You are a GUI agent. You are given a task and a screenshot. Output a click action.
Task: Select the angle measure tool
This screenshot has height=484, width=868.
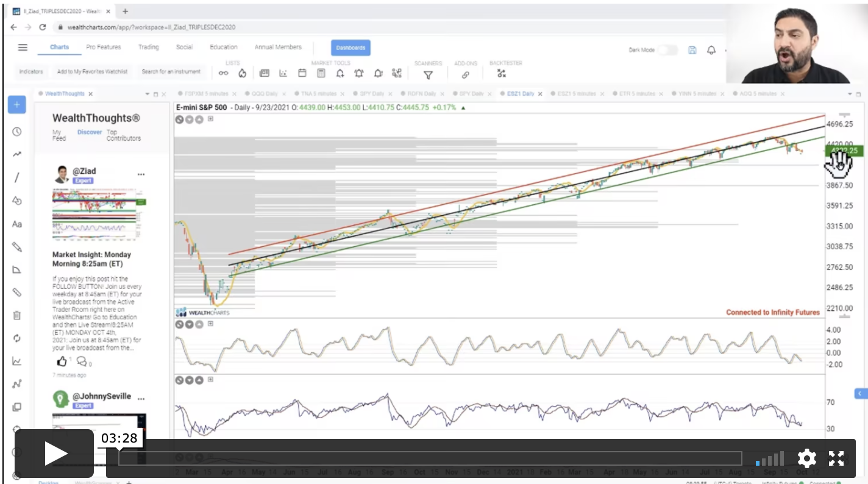(16, 269)
